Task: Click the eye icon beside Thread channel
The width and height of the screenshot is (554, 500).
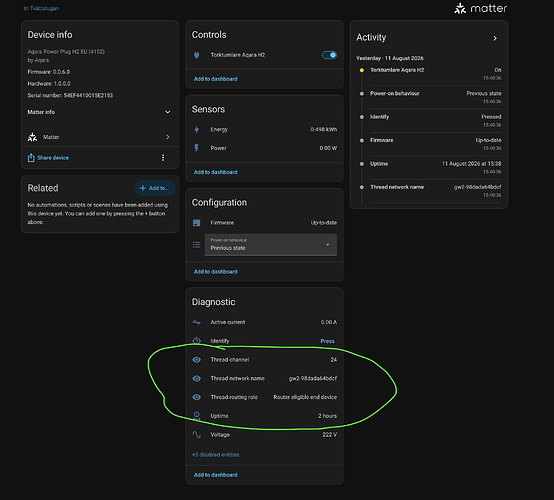Action: coord(197,360)
